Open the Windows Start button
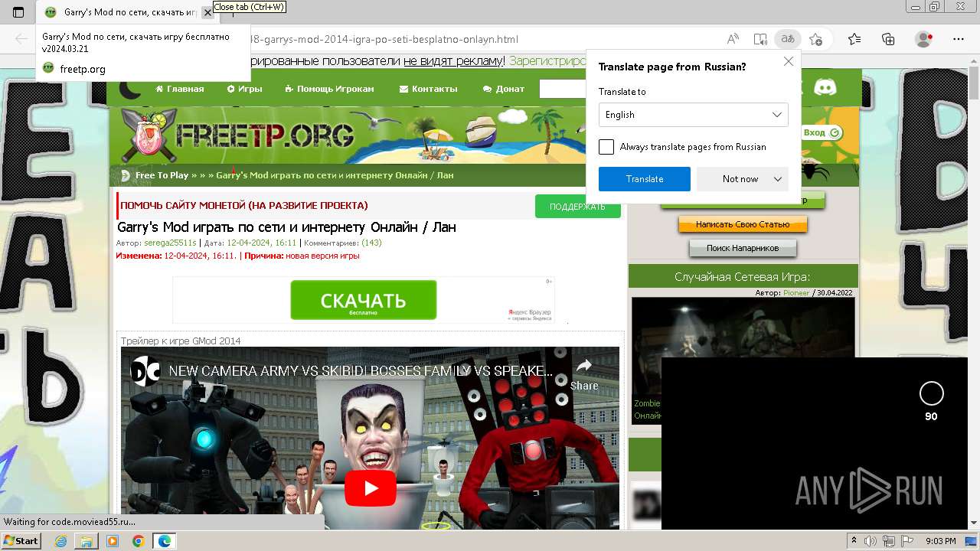This screenshot has width=980, height=551. click(x=21, y=540)
